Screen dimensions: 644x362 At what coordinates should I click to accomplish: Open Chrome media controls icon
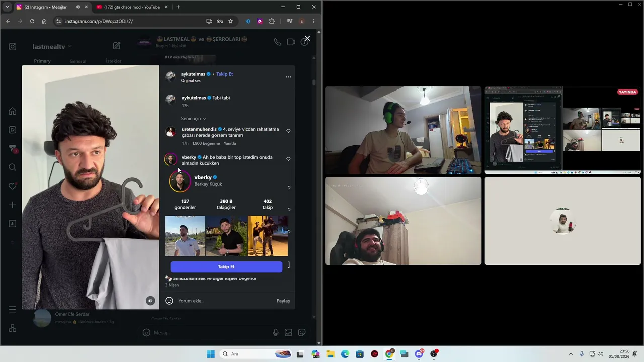coord(290,21)
